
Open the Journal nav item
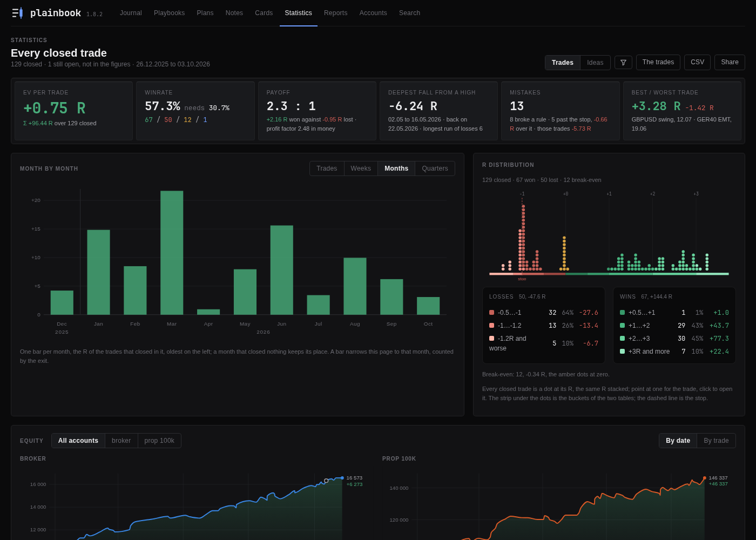[x=131, y=13]
